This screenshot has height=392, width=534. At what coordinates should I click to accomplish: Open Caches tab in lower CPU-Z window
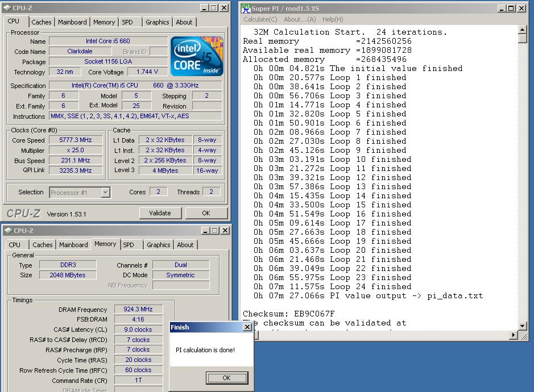pyautogui.click(x=43, y=245)
